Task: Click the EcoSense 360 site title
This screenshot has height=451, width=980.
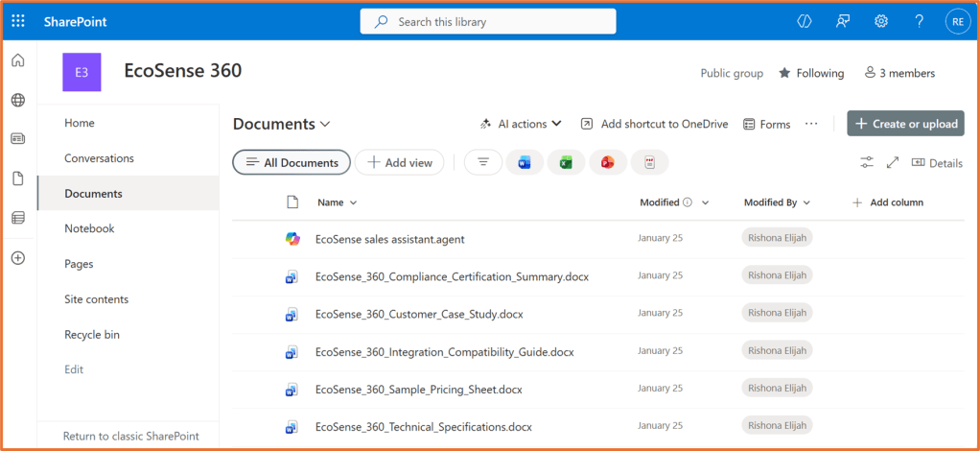Action: click(183, 71)
